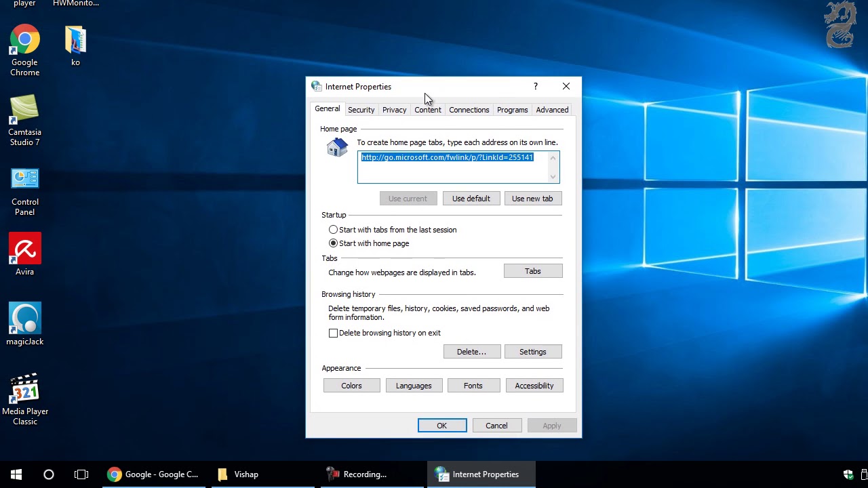Image resolution: width=868 pixels, height=488 pixels.
Task: Switch to the Security tab
Action: (361, 110)
